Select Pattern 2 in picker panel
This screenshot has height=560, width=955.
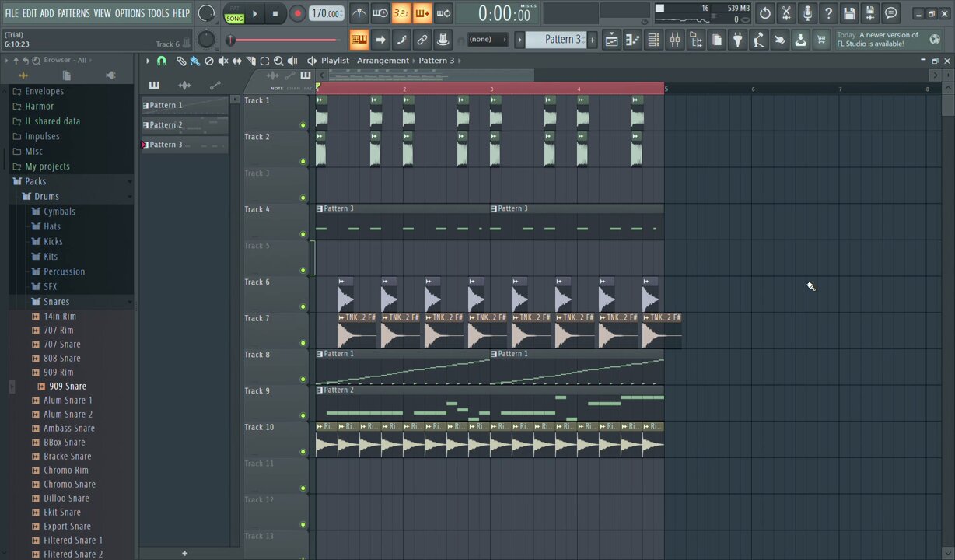tap(184, 124)
